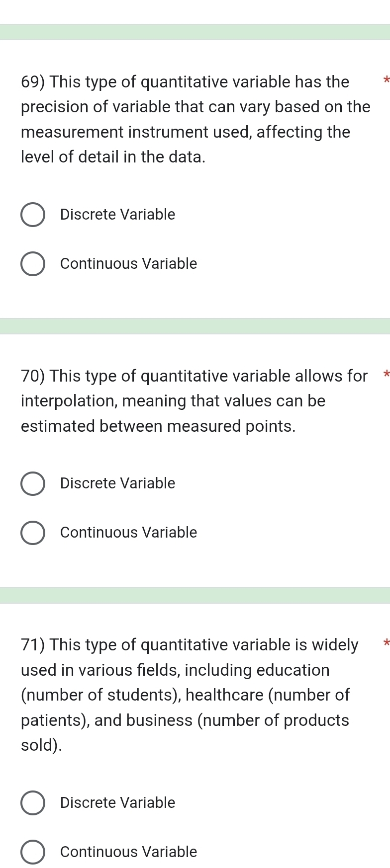
Task: Click the 'Continuous Variable' label under question 71
Action: click(128, 852)
